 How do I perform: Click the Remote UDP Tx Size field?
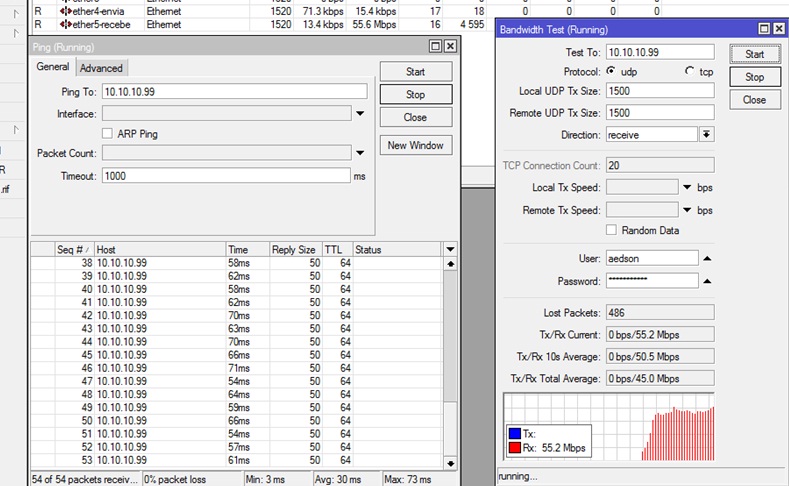coord(660,113)
